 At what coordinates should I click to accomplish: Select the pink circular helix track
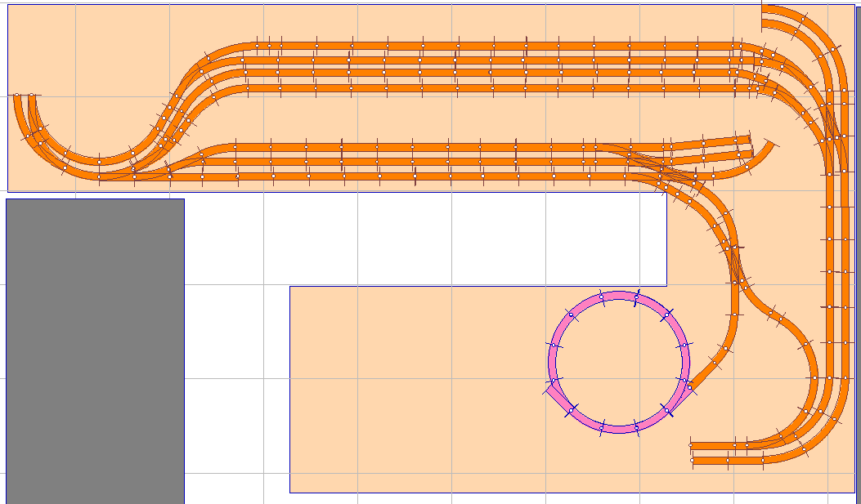coord(619,297)
